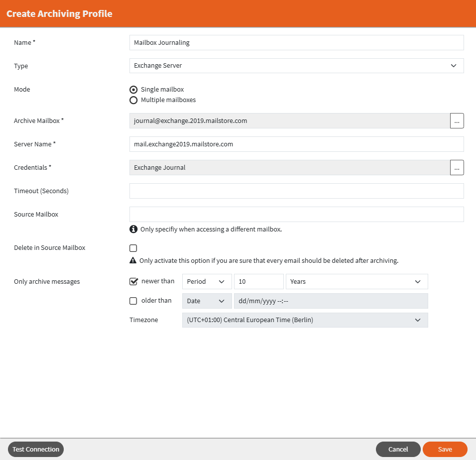476x460 pixels.
Task: Click the Timeout (Seconds) input field
Action: 296,191
